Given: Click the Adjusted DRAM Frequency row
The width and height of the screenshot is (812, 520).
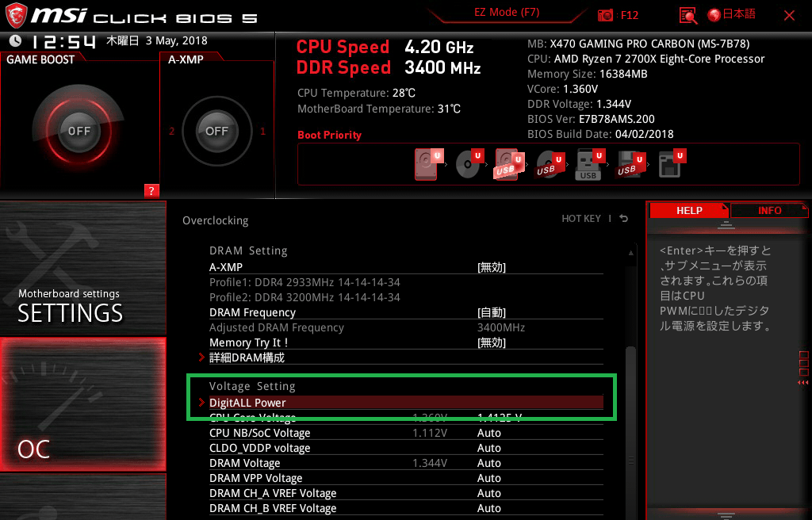Looking at the screenshot, I should (x=406, y=327).
